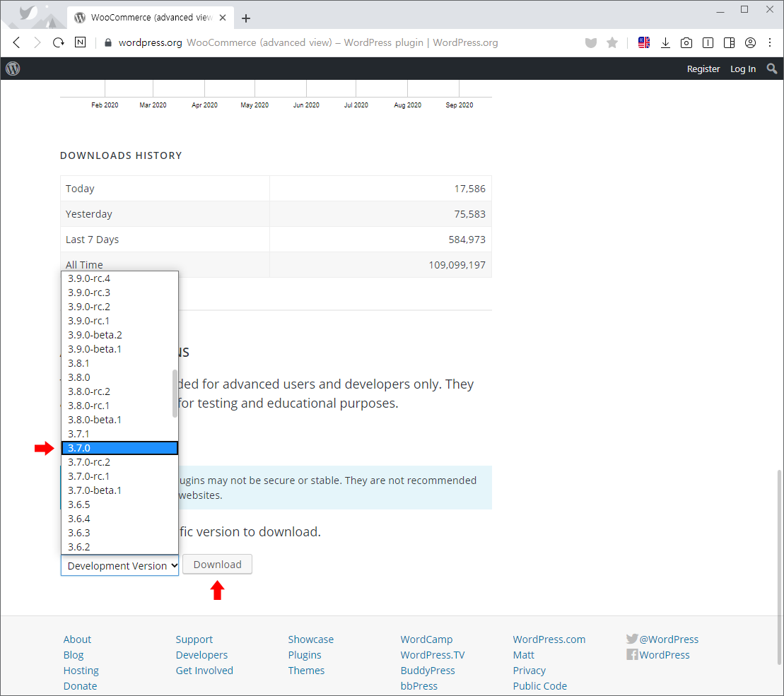Choose version 3.6.5 option
The width and height of the screenshot is (784, 696).
click(x=119, y=505)
